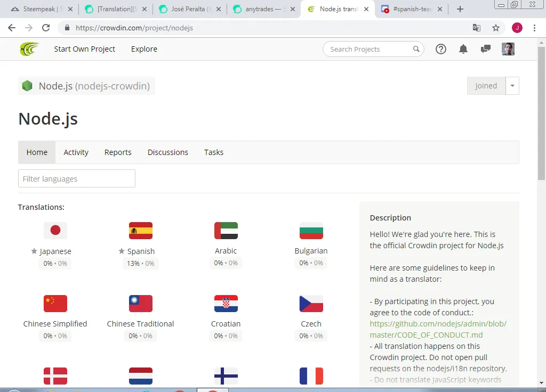Open a new browser tab
Screen dimensions: 546x392
tap(460, 9)
